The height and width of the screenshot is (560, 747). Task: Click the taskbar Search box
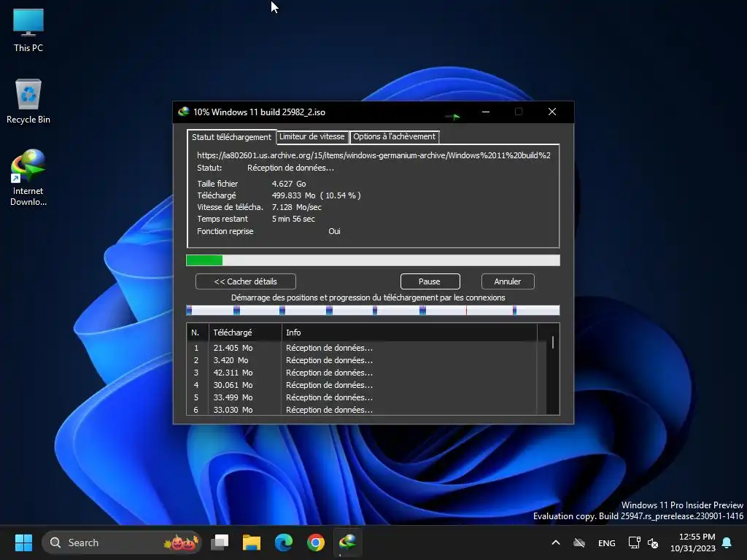(x=122, y=542)
